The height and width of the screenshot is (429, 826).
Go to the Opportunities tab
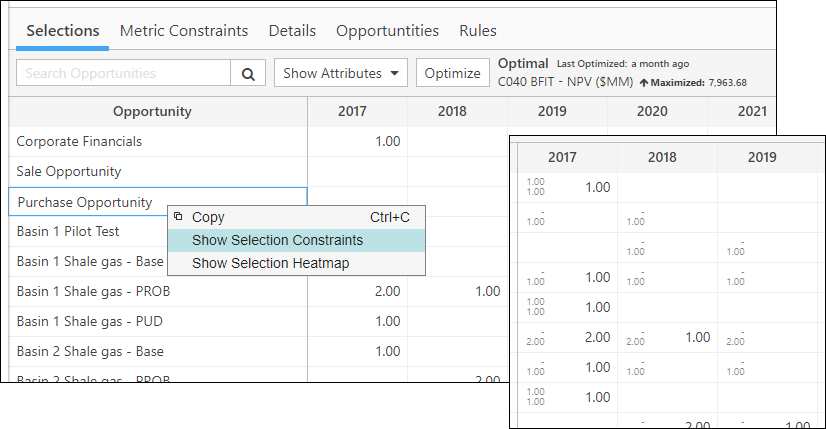[387, 31]
